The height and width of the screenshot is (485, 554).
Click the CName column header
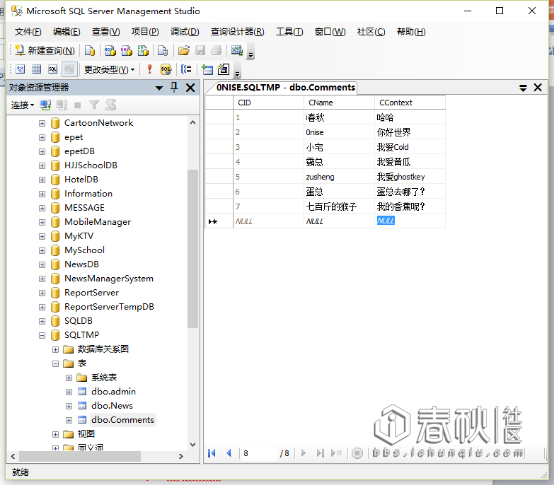(339, 102)
